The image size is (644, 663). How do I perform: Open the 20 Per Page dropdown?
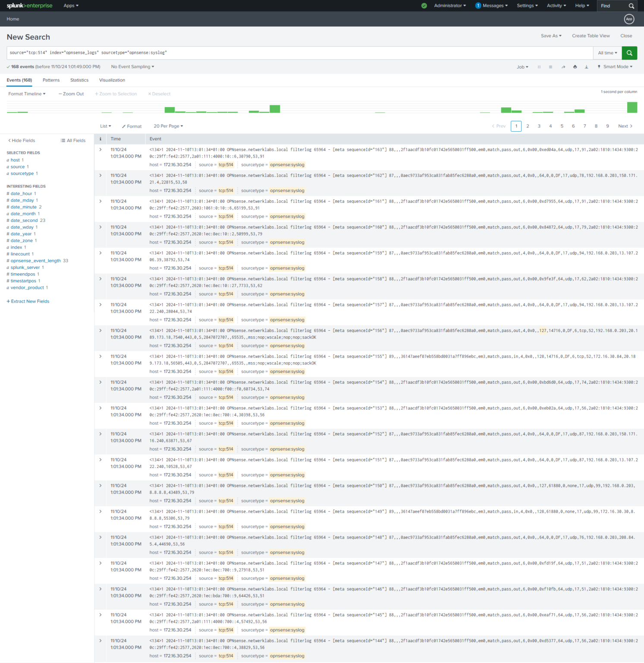tap(168, 126)
